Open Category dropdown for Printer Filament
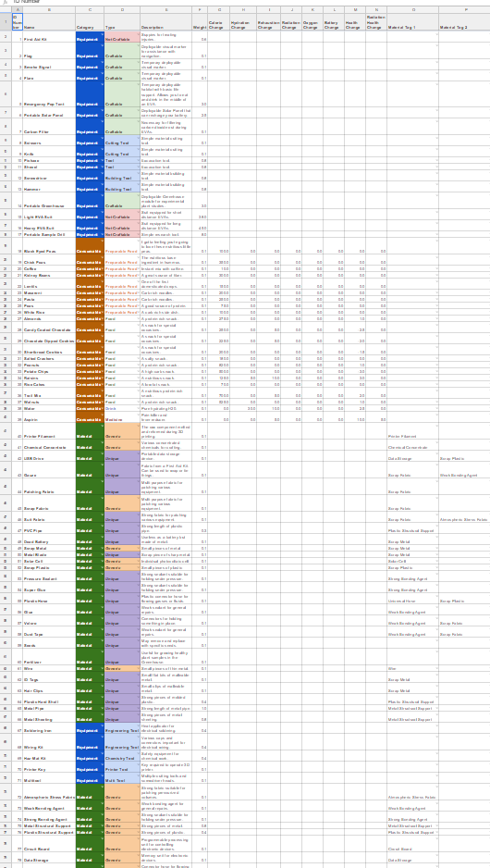 point(102,425)
